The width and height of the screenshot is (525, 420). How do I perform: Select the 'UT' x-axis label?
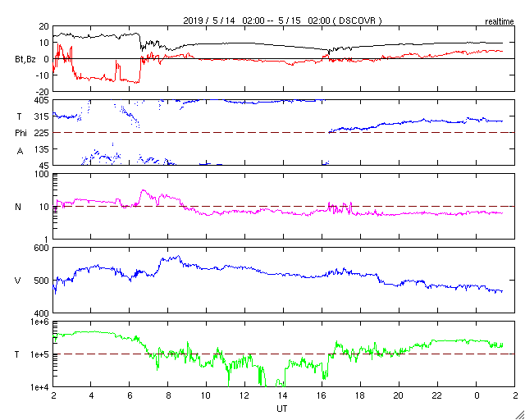point(282,409)
